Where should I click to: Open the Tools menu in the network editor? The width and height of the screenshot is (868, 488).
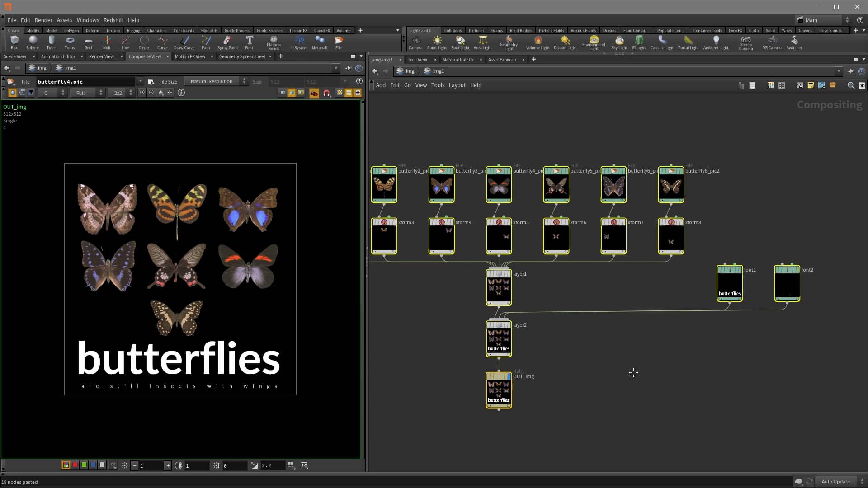437,85
